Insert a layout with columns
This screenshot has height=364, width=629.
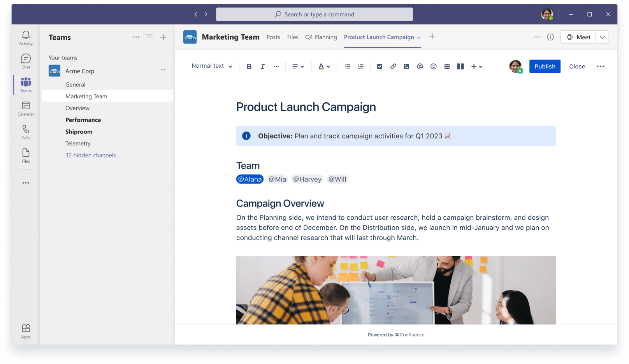(x=460, y=66)
